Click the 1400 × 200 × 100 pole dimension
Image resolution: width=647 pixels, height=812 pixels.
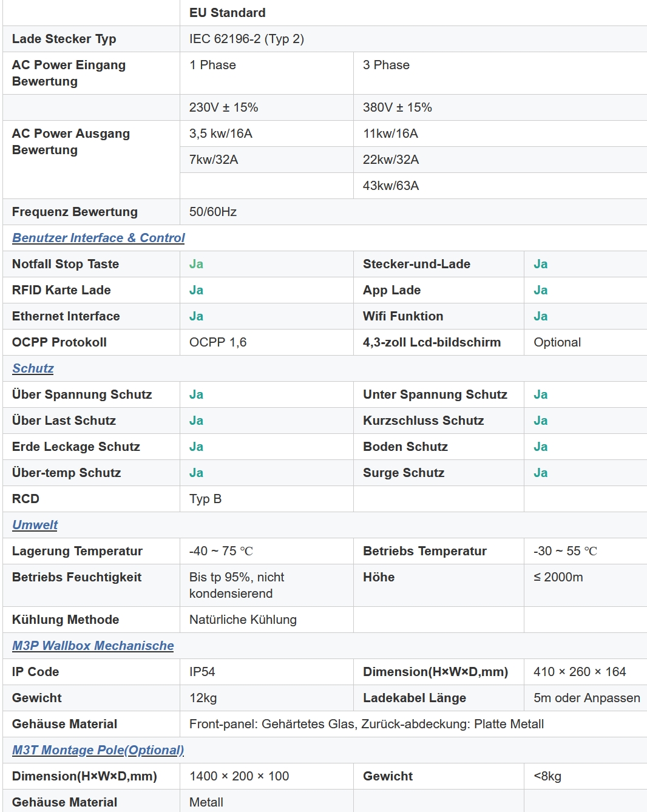[239, 776]
